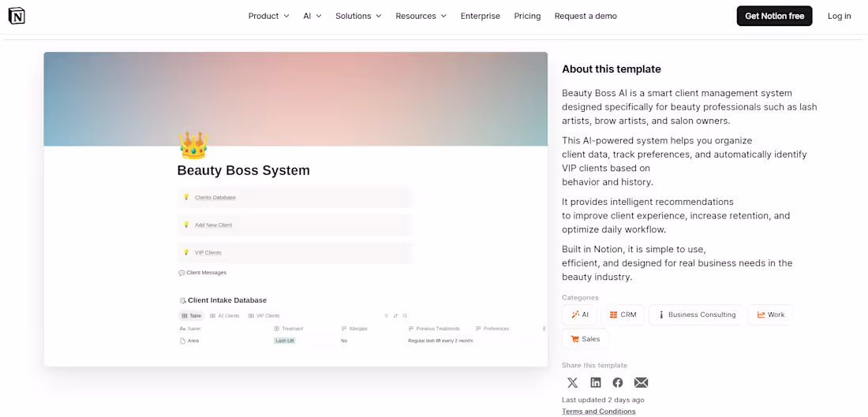The width and height of the screenshot is (868, 417).
Task: Click the search icon in database preview
Action: (406, 316)
